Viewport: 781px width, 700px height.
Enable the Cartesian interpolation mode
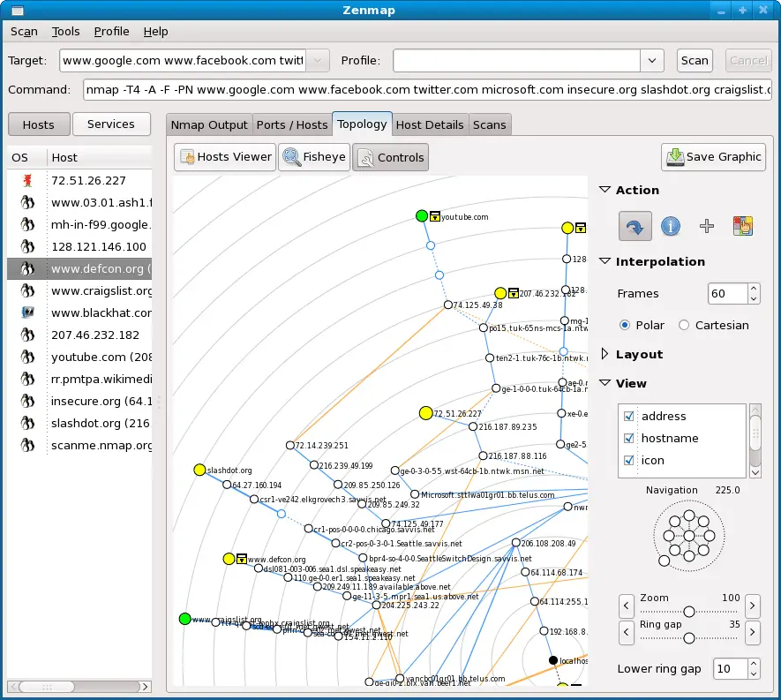pyautogui.click(x=684, y=325)
